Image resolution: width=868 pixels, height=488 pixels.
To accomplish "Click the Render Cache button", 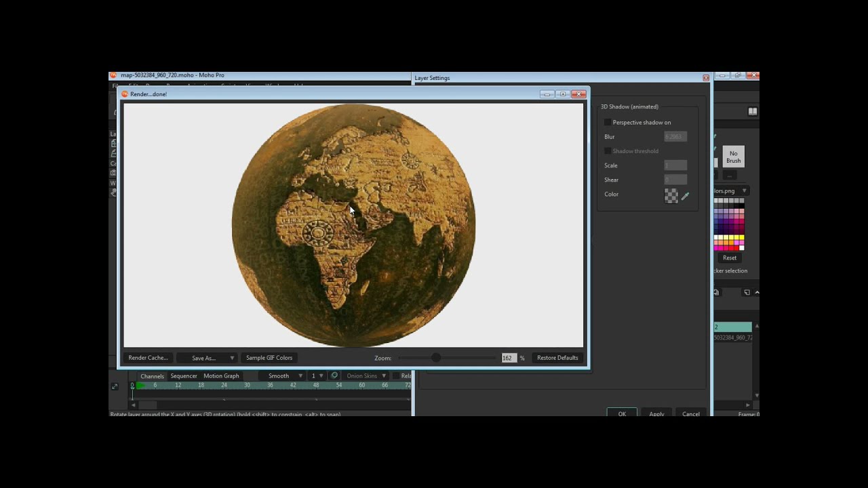I will click(x=148, y=358).
